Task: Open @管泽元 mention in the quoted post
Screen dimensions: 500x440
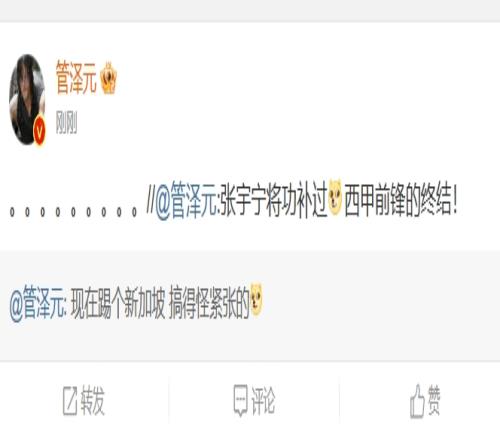Action: [38, 303]
